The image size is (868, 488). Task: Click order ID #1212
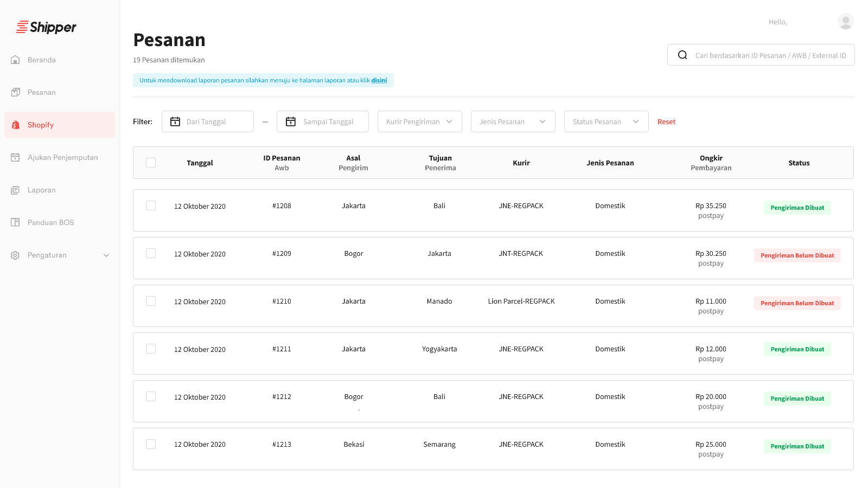(282, 397)
